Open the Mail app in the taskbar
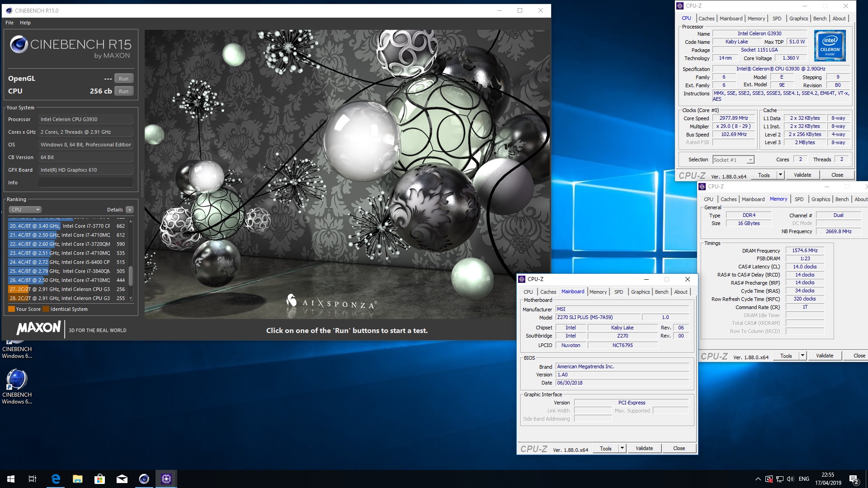This screenshot has width=868, height=488. click(122, 479)
